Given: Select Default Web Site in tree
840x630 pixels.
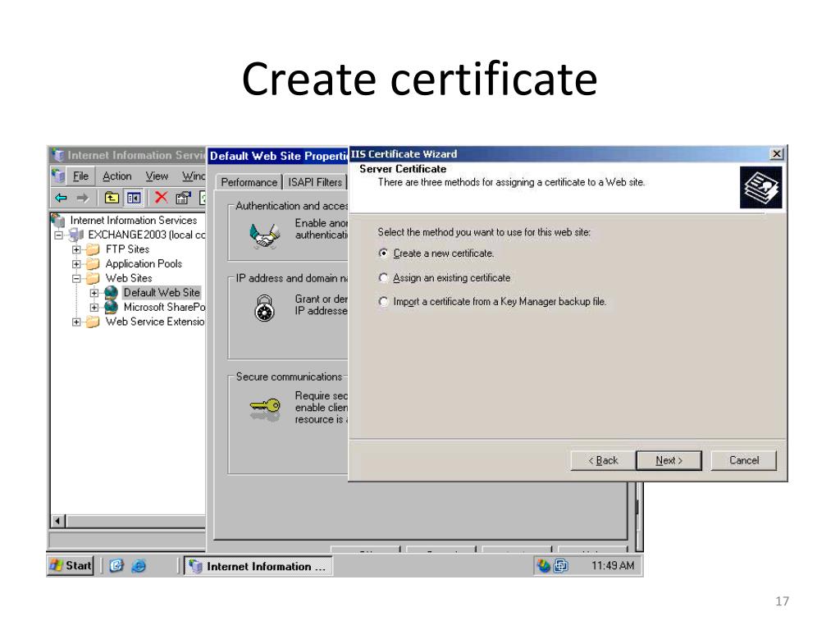Looking at the screenshot, I should [162, 293].
